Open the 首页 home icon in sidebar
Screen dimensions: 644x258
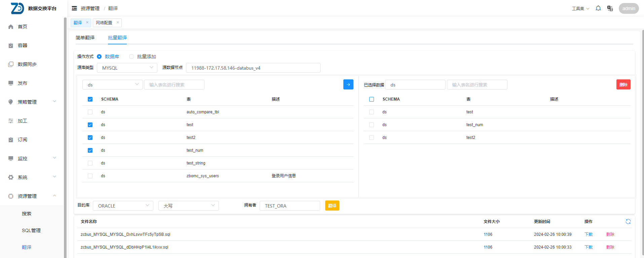11,27
